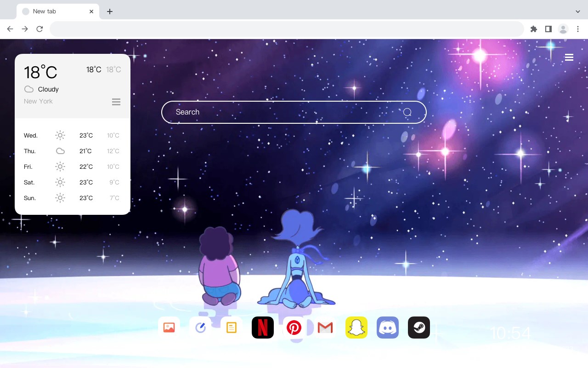Open the Pinterest shortcut
Viewport: 588px width, 368px height.
point(294,328)
